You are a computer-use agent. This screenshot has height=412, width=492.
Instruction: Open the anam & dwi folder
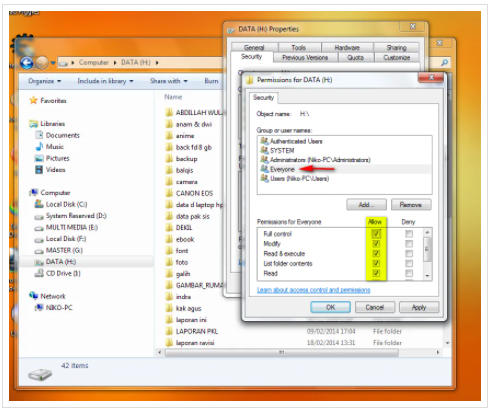point(189,124)
